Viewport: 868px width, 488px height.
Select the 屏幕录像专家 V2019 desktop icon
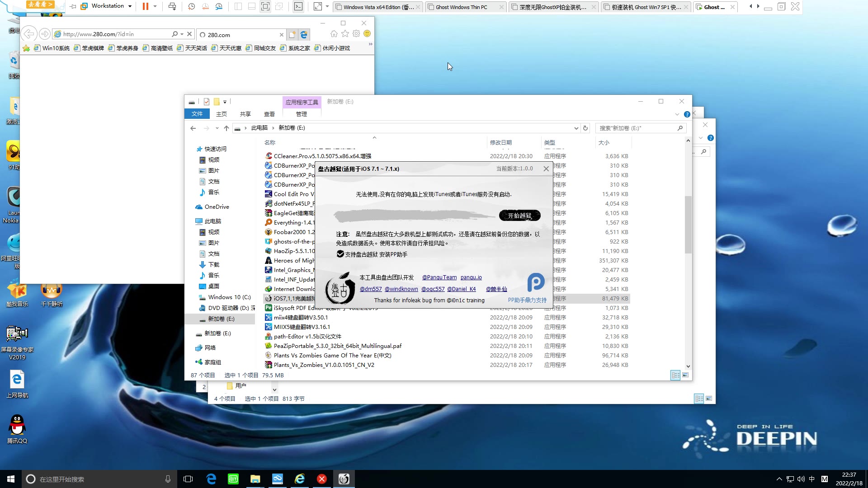click(x=17, y=343)
